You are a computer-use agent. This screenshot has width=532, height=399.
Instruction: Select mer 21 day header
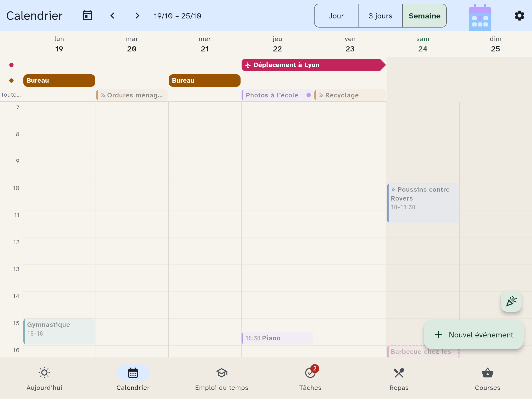pos(205,44)
